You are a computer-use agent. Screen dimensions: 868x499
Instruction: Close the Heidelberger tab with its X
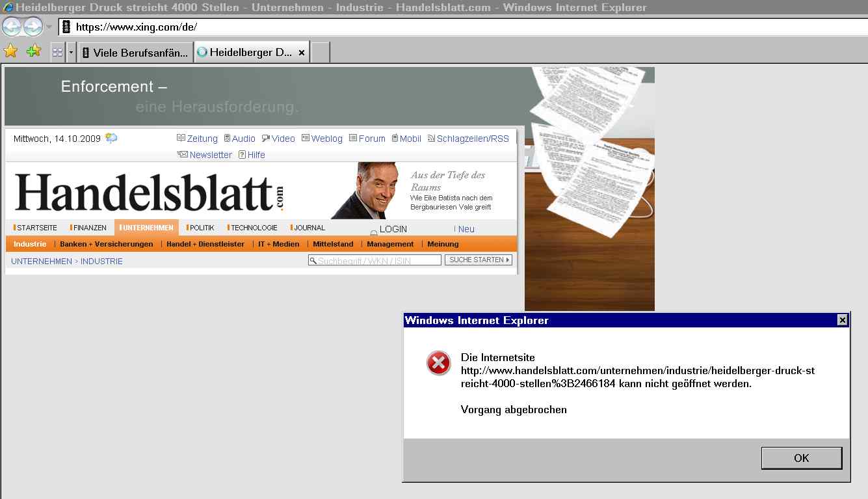pos(302,53)
